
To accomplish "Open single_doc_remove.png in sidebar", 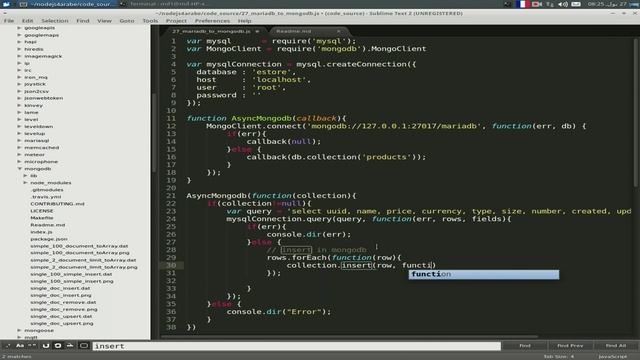I will (x=63, y=309).
